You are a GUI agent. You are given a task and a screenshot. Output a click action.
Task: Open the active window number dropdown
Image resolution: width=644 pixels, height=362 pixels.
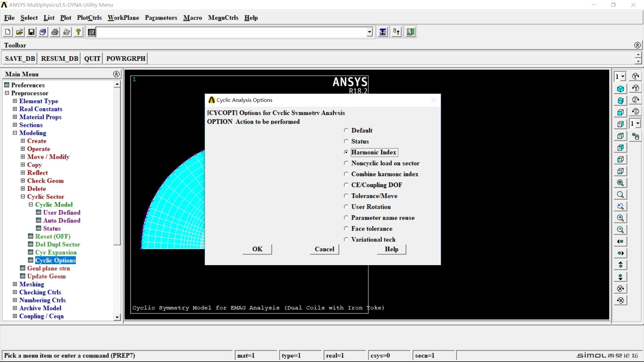[623, 76]
